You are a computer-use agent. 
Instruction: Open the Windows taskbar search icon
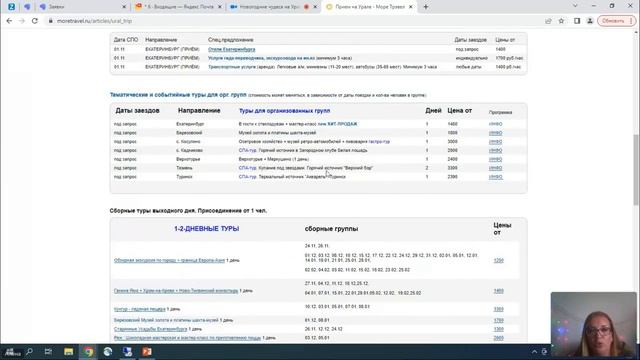(29, 351)
